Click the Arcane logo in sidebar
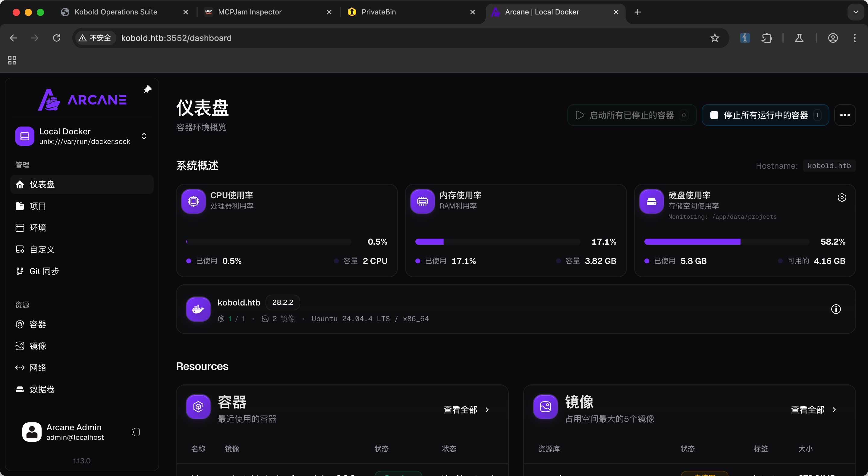868x476 pixels. click(x=82, y=99)
